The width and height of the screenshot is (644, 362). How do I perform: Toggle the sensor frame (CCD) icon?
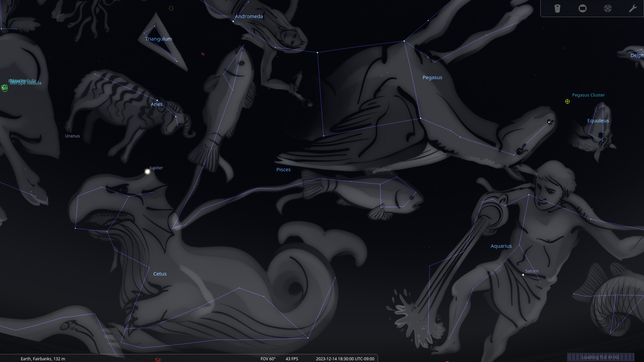(x=583, y=8)
